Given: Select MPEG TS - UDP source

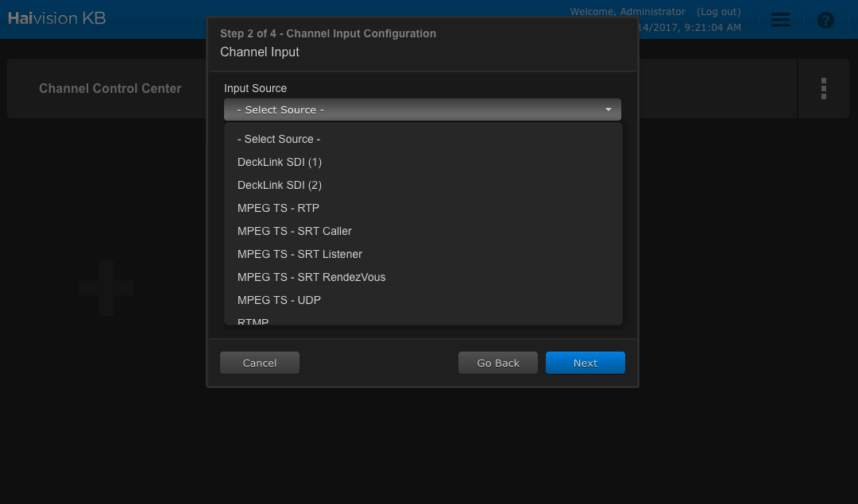Looking at the screenshot, I should (x=423, y=299).
